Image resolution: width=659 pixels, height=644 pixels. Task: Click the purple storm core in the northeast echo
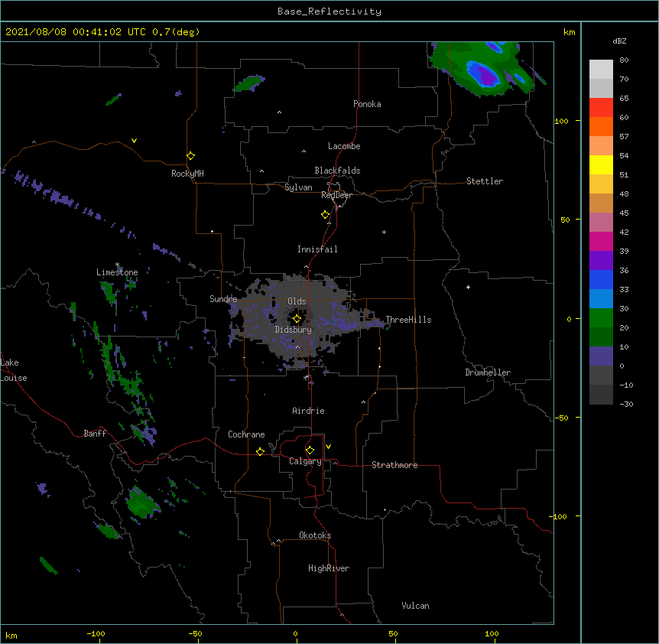tap(488, 76)
